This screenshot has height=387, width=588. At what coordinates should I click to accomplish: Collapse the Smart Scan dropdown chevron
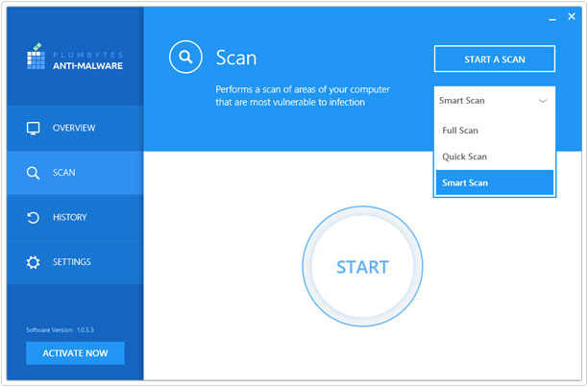coord(542,101)
